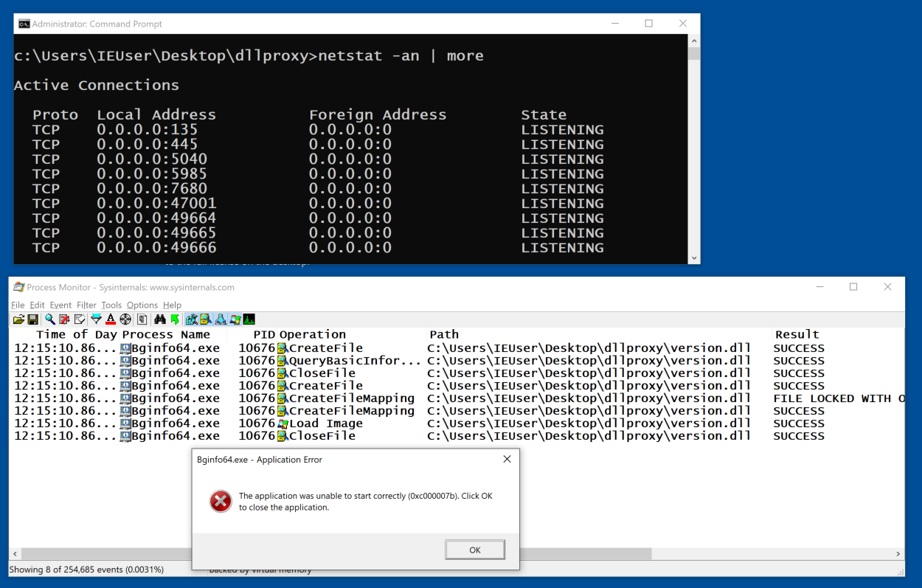Image resolution: width=922 pixels, height=588 pixels.
Task: Open the Process Tree toolbar icon
Action: pos(142,319)
